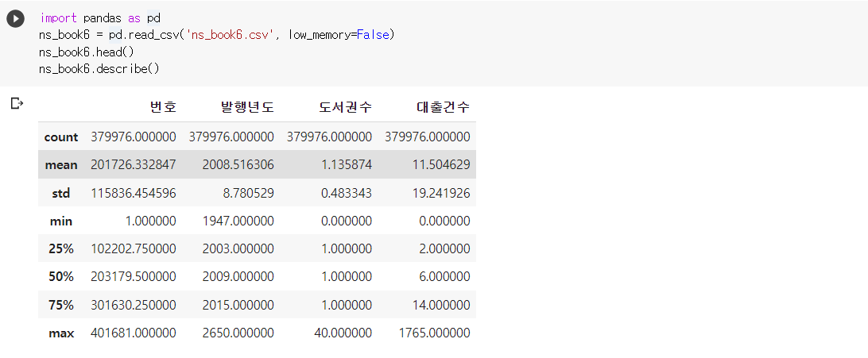Click 75% value 14.000000

440,305
